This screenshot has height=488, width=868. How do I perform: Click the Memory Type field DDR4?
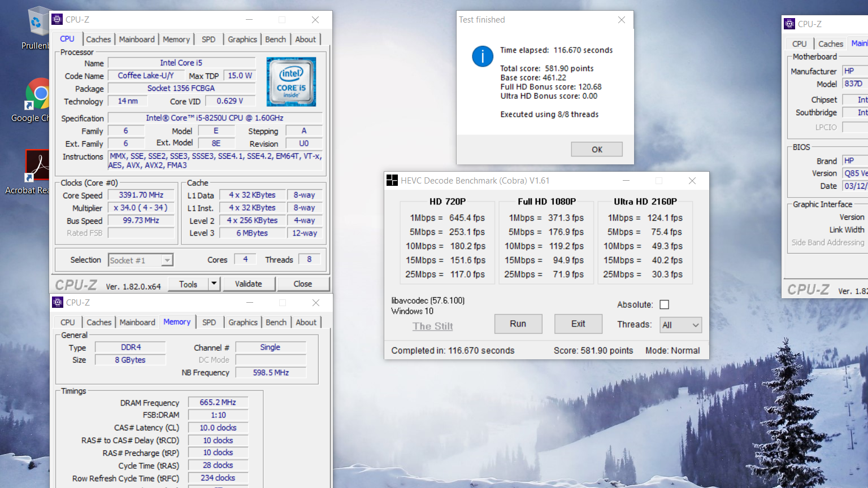pos(131,347)
